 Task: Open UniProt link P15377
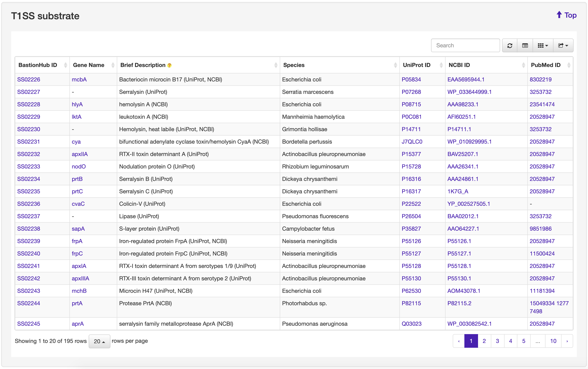tap(411, 154)
